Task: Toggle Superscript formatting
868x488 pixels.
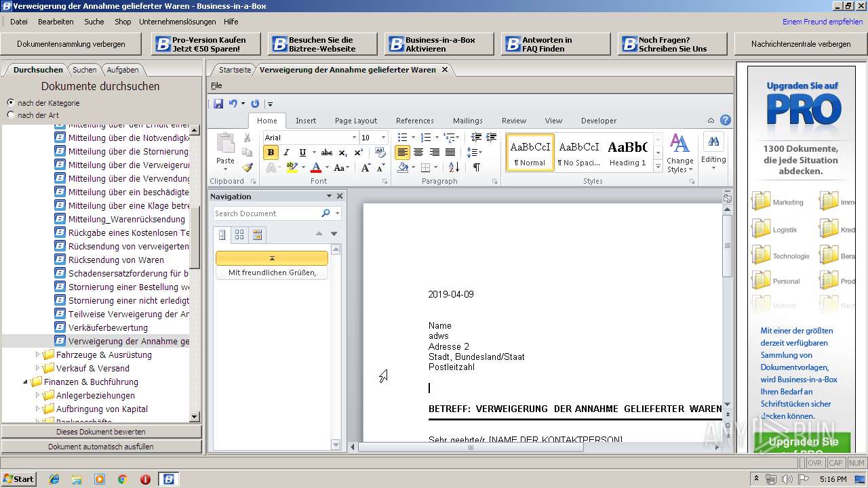Action: tap(357, 152)
